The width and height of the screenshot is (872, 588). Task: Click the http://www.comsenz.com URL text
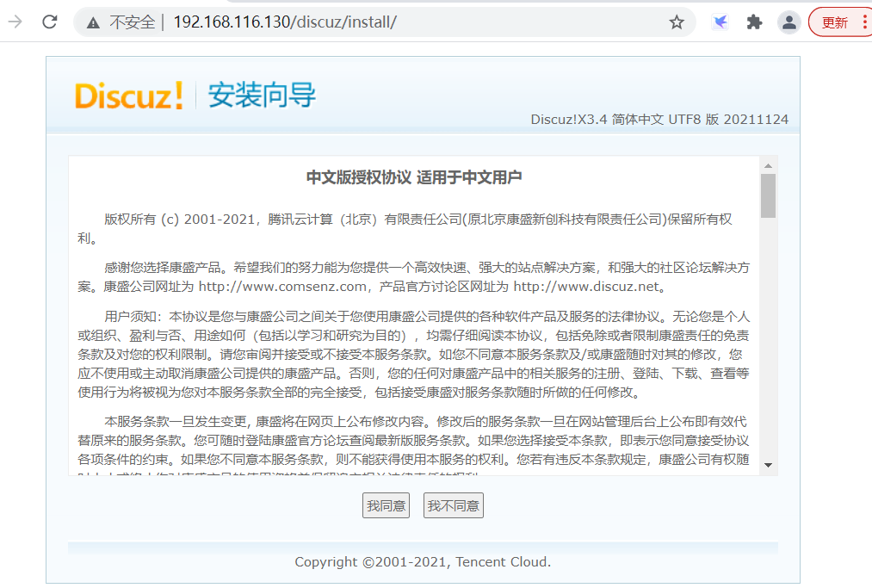coord(282,287)
